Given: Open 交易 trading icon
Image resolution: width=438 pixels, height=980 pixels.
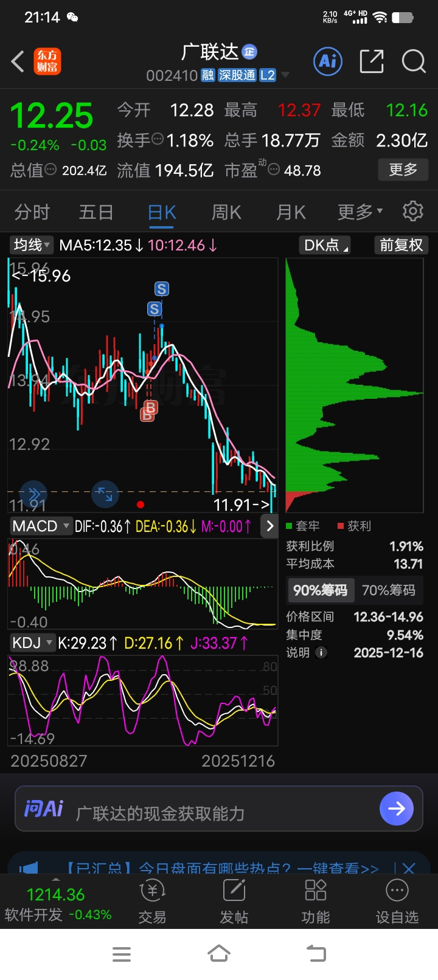Looking at the screenshot, I should click(x=152, y=891).
